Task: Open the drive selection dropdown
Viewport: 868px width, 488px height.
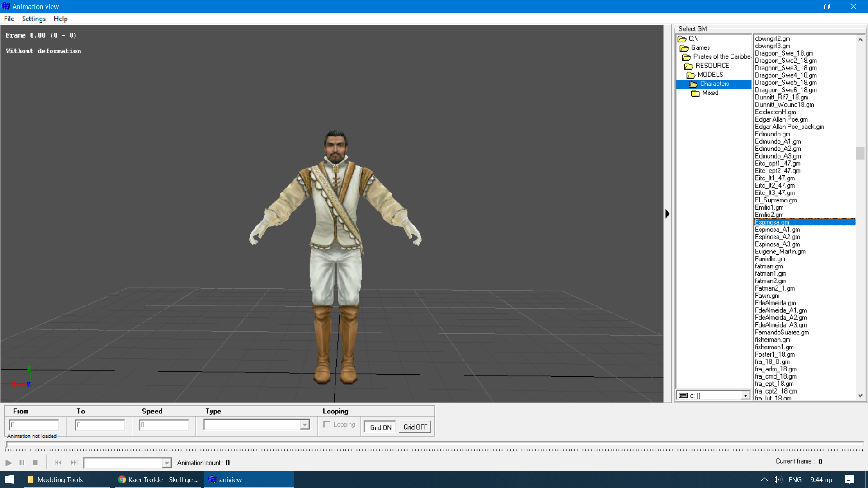Action: (x=745, y=396)
